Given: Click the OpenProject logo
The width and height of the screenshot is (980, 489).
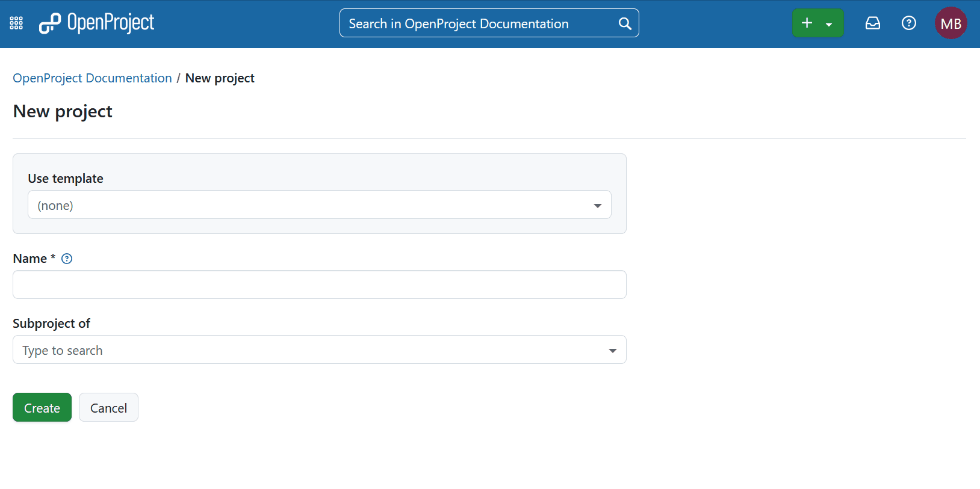Looking at the screenshot, I should (97, 23).
